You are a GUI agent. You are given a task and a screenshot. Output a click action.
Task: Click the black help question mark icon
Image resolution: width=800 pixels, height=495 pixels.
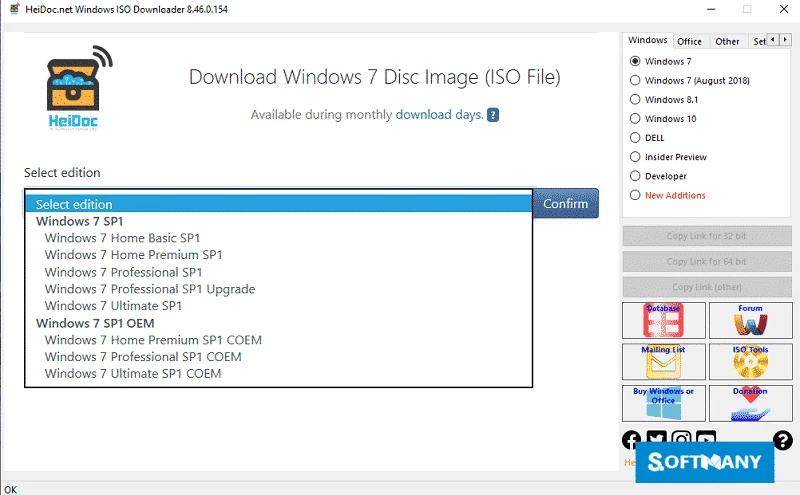point(783,440)
